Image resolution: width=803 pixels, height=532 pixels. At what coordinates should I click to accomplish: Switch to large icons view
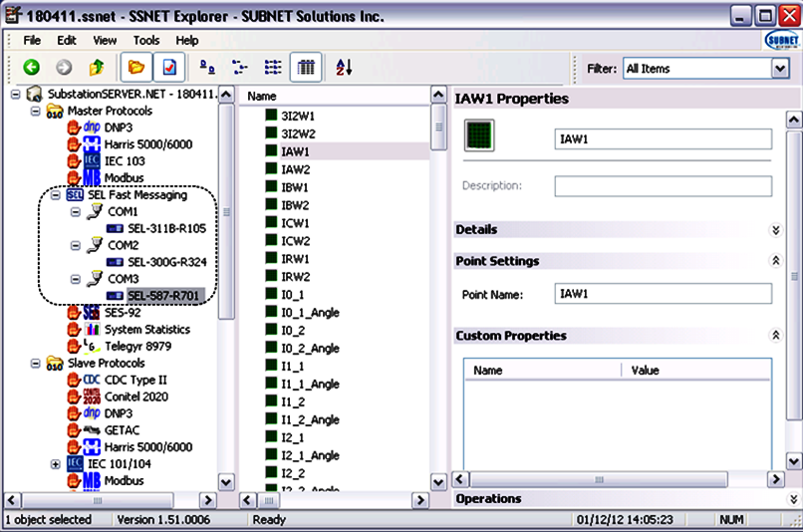click(207, 67)
